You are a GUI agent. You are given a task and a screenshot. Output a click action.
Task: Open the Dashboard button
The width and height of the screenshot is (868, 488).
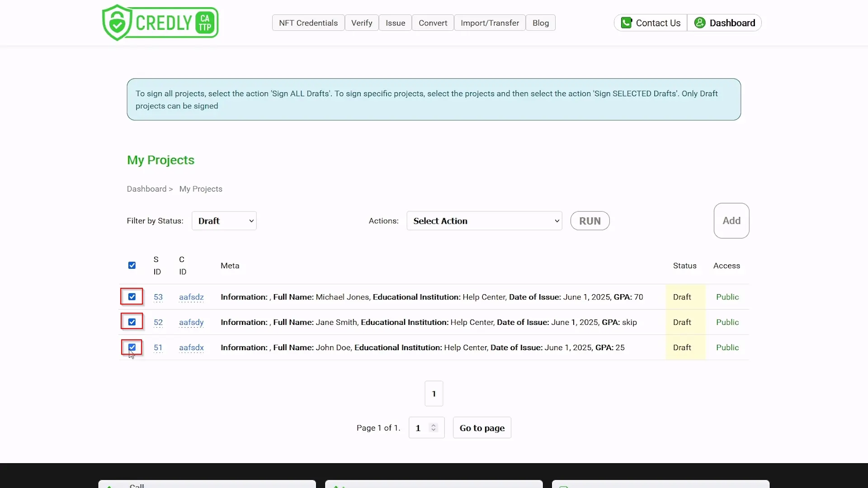(x=725, y=23)
